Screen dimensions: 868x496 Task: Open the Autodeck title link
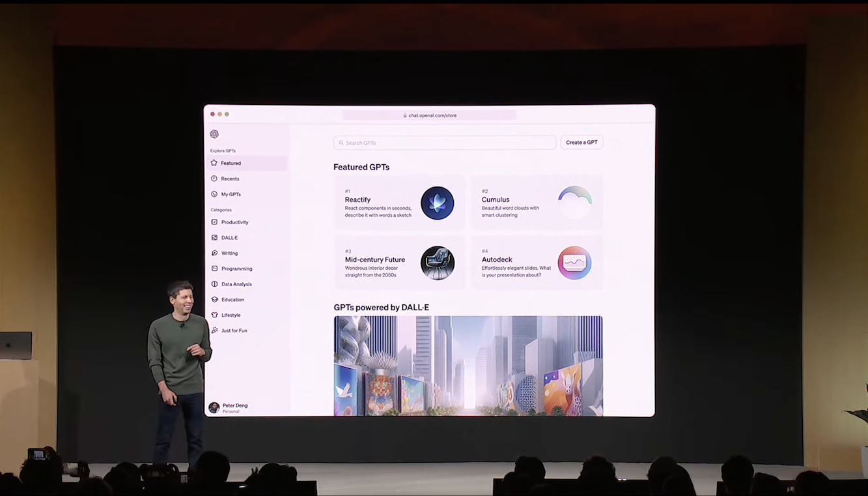pyautogui.click(x=497, y=259)
